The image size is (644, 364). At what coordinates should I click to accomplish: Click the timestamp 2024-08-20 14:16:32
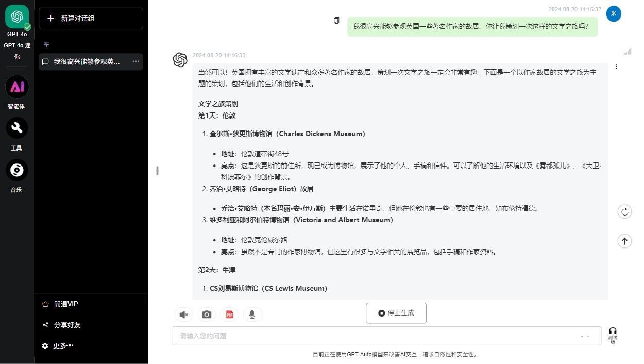tap(574, 9)
